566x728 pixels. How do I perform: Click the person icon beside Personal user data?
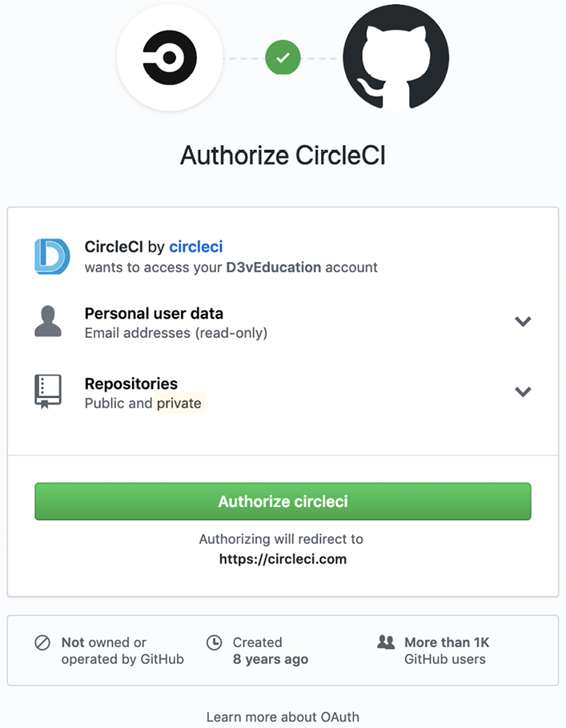coord(50,320)
